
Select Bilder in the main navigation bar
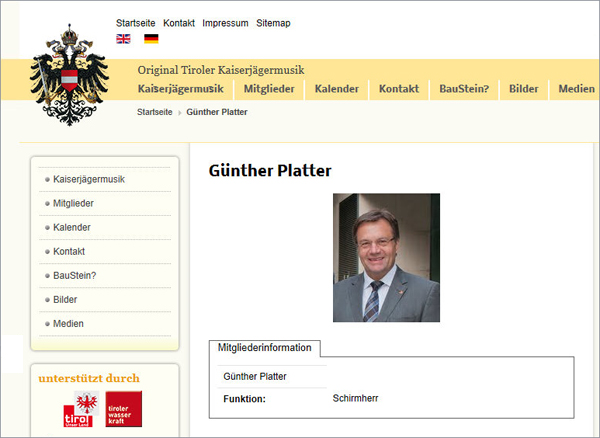click(x=523, y=89)
